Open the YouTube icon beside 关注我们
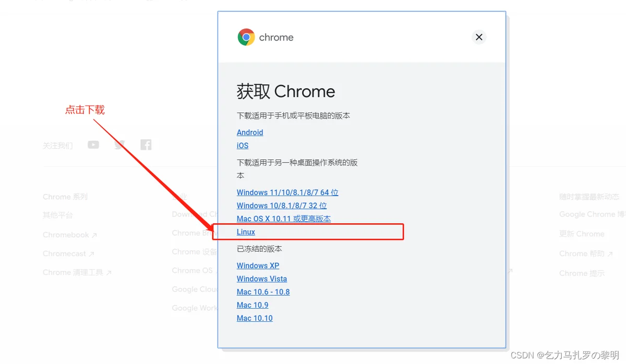The width and height of the screenshot is (626, 364). [93, 145]
